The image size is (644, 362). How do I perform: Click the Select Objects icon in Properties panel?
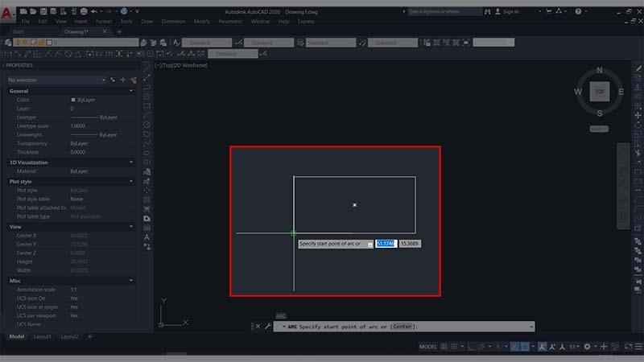pyautogui.click(x=123, y=80)
